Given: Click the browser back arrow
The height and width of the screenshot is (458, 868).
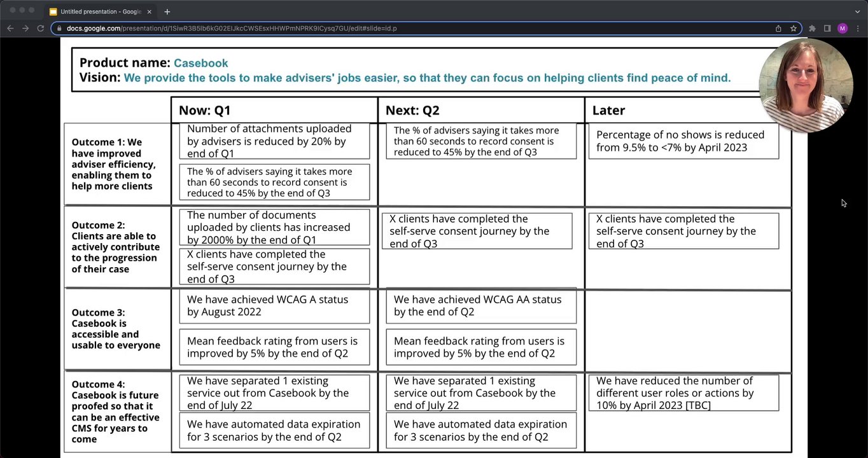Looking at the screenshot, I should pyautogui.click(x=10, y=28).
